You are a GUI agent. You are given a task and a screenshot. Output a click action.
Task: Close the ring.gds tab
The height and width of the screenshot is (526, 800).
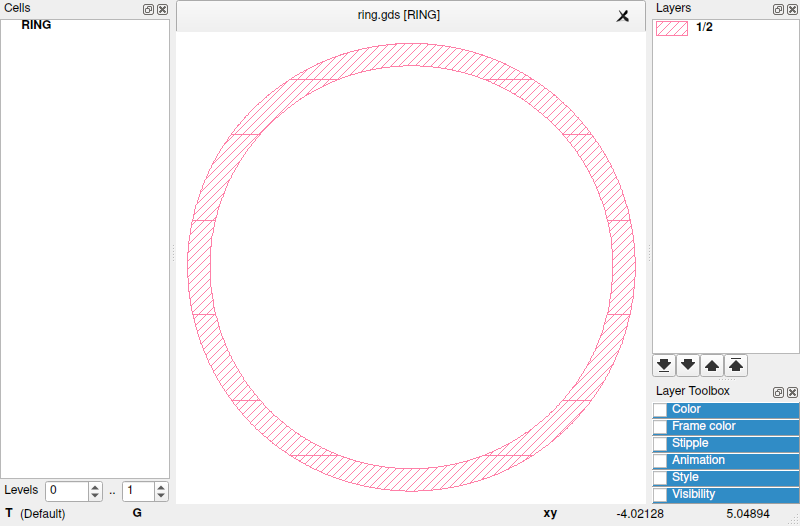click(x=623, y=16)
